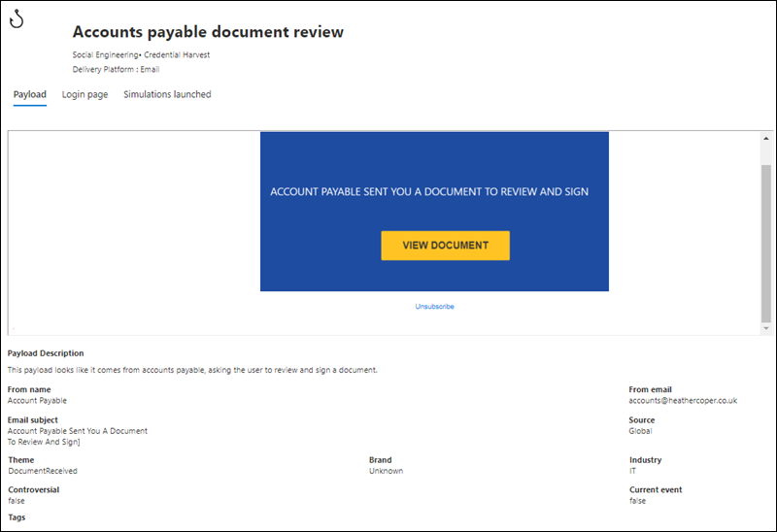Click the Delivery Platform : Email text
777x532 pixels.
click(x=116, y=69)
